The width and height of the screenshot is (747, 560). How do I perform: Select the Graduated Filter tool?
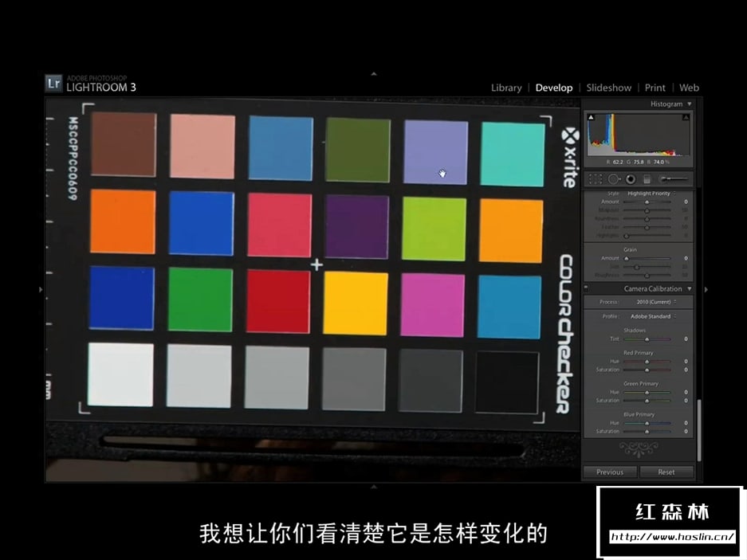pos(647,179)
